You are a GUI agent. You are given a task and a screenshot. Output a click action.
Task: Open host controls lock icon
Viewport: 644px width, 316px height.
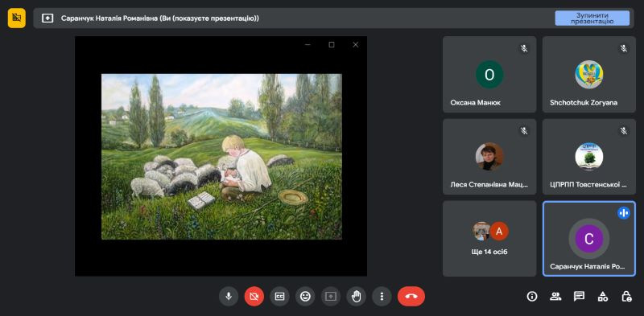coord(626,297)
